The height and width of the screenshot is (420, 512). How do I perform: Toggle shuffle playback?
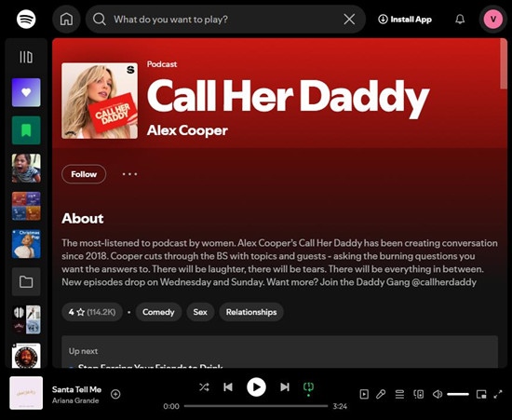204,387
